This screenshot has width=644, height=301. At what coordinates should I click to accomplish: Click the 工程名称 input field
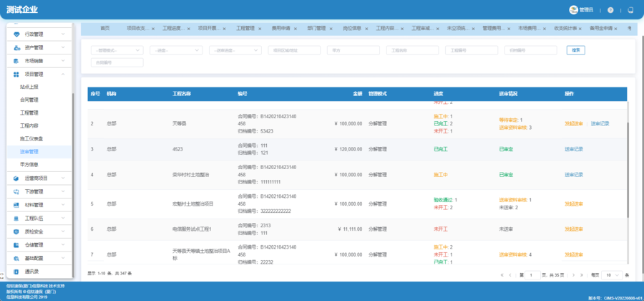tap(413, 50)
